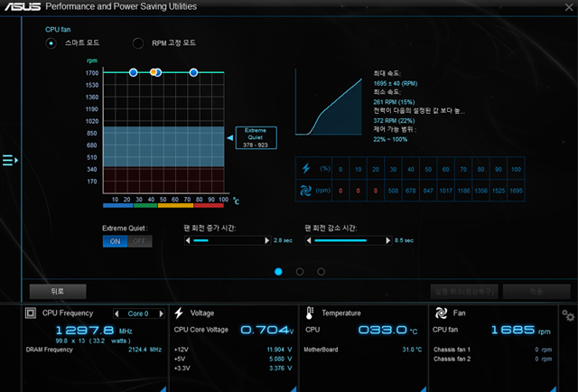Expand the CPU Frequency panel corner arrow
Image resolution: width=578 pixels, height=392 pixels.
coord(163,388)
